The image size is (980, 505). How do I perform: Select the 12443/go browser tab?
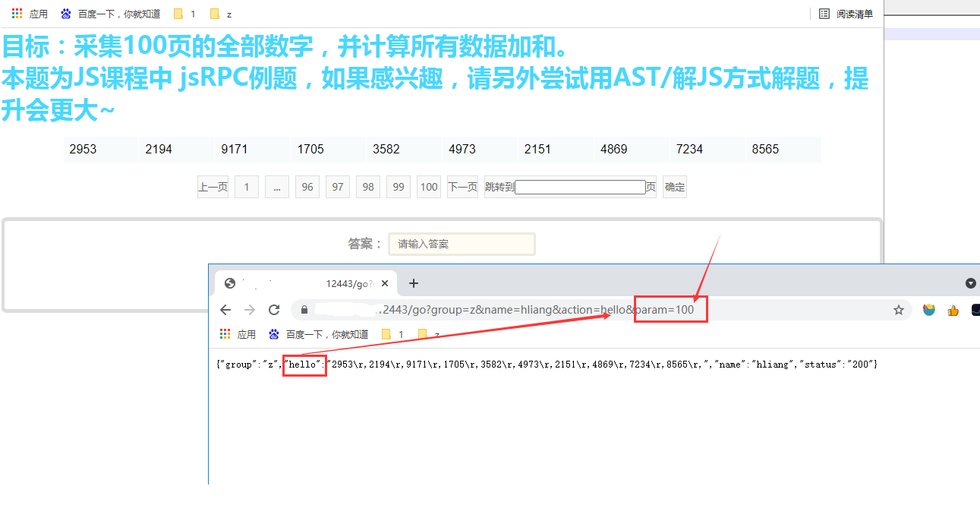pyautogui.click(x=306, y=283)
